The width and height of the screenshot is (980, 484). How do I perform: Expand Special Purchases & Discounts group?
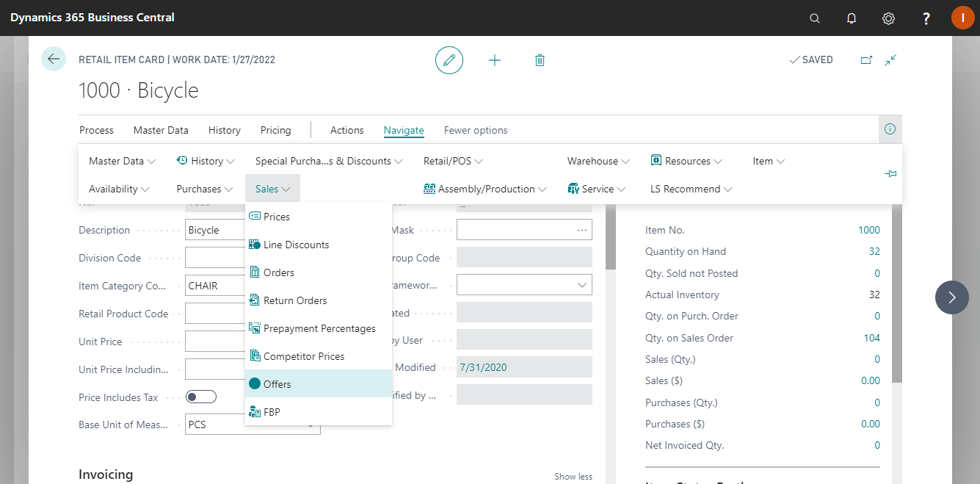pyautogui.click(x=329, y=161)
